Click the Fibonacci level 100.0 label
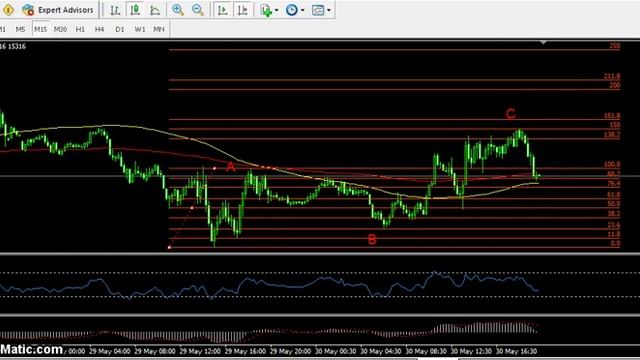Viewport: 640px width, 360px height. [x=612, y=164]
